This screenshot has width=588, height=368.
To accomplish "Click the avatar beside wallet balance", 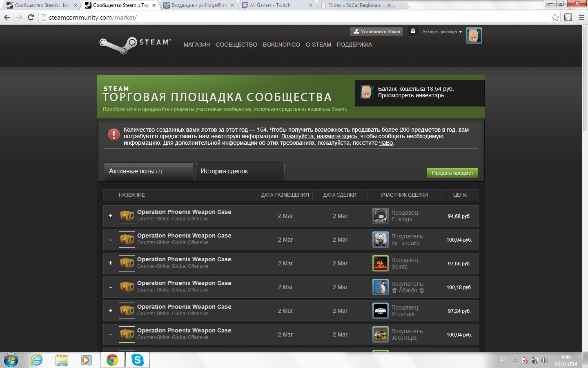I will (x=367, y=92).
